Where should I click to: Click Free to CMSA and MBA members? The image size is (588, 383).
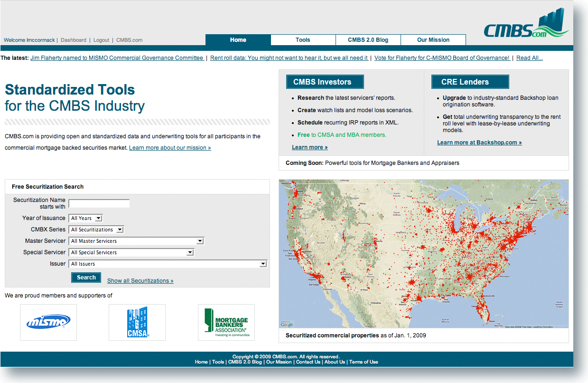[342, 135]
